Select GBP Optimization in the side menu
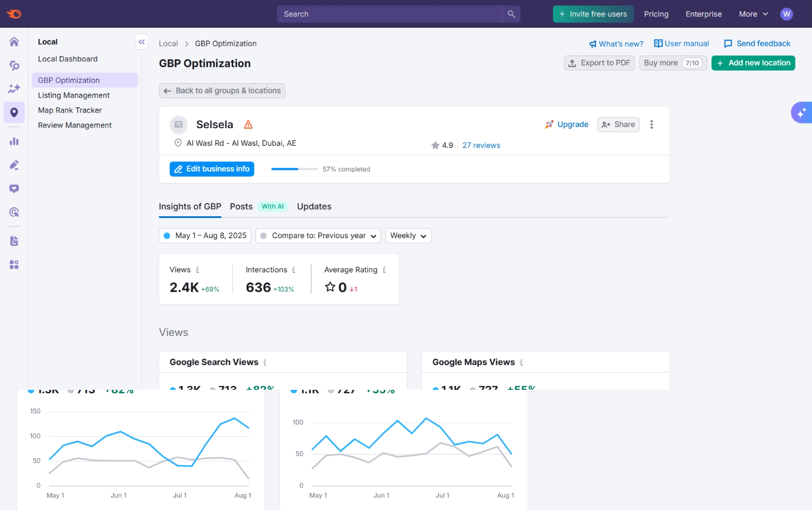The width and height of the screenshot is (812, 510). pyautogui.click(x=85, y=80)
